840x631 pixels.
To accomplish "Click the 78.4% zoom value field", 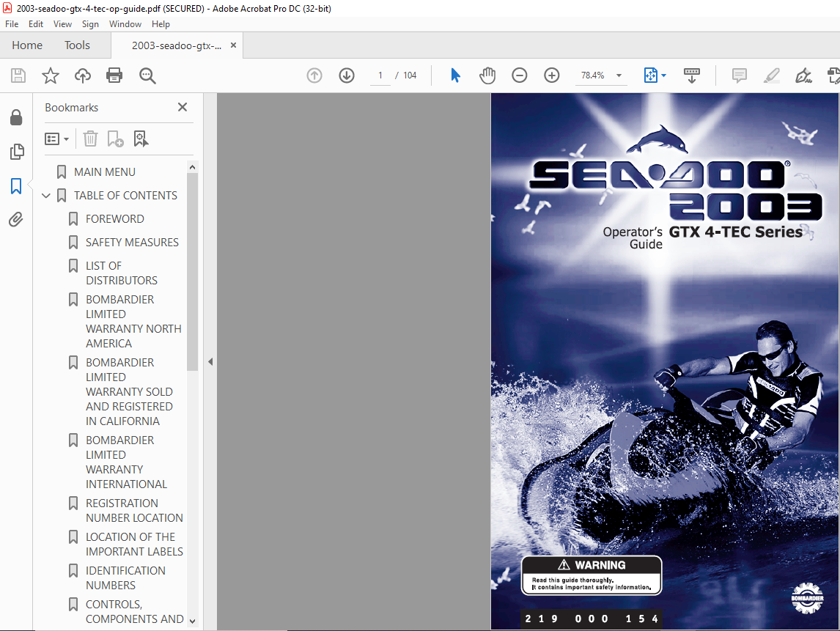I will [592, 75].
